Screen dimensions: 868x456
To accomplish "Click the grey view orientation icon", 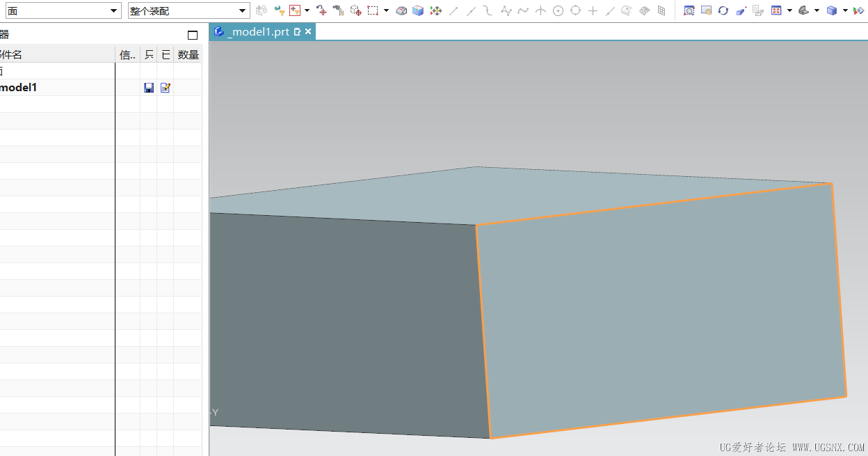I will pos(803,10).
